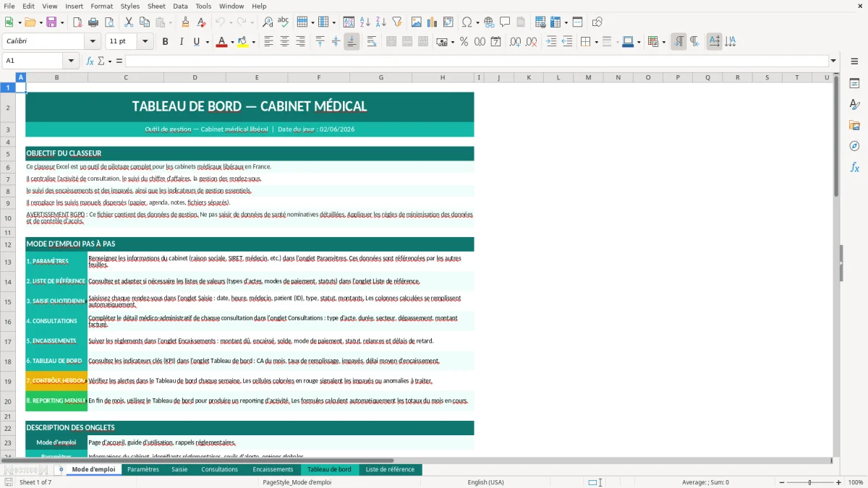
Task: Open the Format menu
Action: pyautogui.click(x=101, y=6)
